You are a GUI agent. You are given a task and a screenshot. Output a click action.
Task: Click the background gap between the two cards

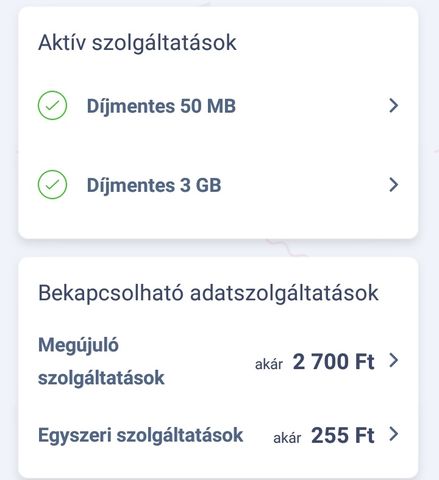coord(218,248)
